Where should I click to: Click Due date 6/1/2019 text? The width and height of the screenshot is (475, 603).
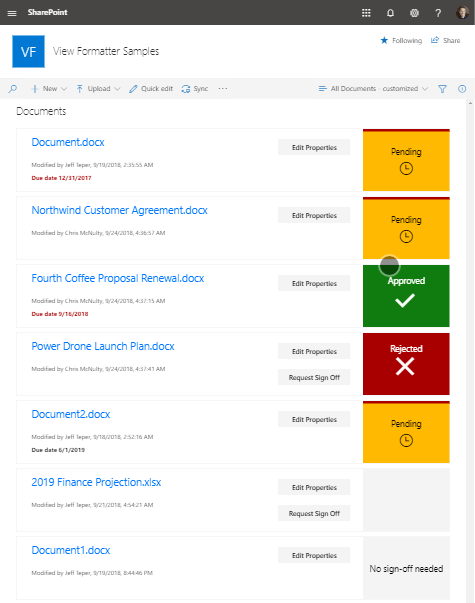click(58, 450)
